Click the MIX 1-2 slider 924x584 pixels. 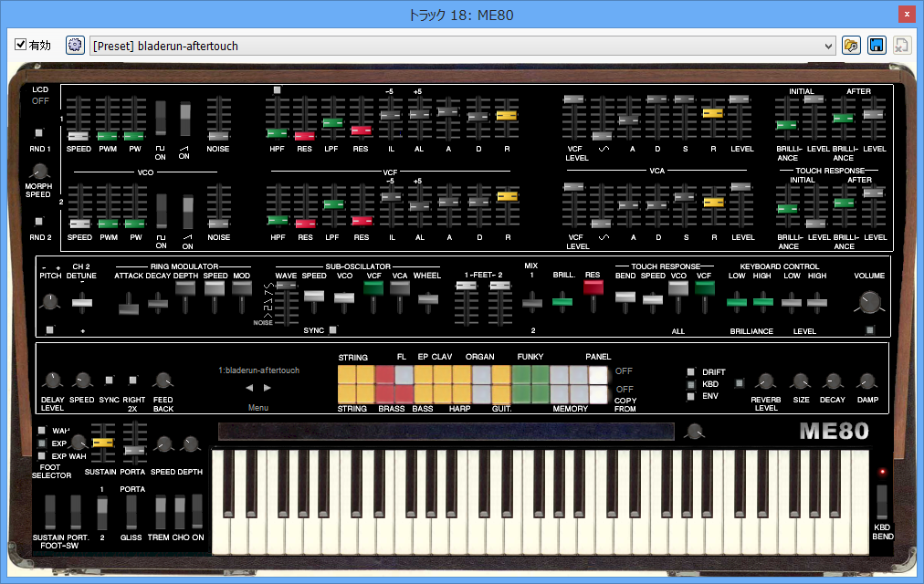[x=532, y=303]
